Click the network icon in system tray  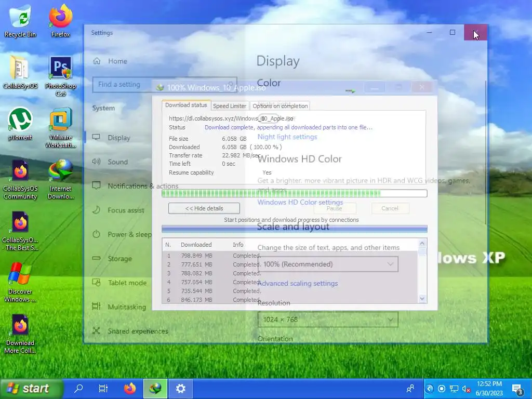pos(454,389)
